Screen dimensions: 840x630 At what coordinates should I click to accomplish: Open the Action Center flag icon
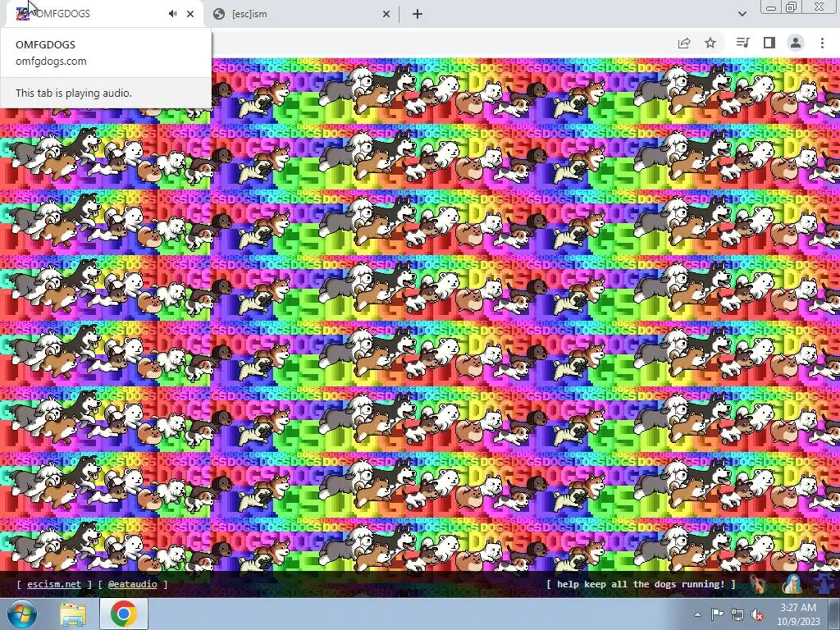[x=717, y=614]
